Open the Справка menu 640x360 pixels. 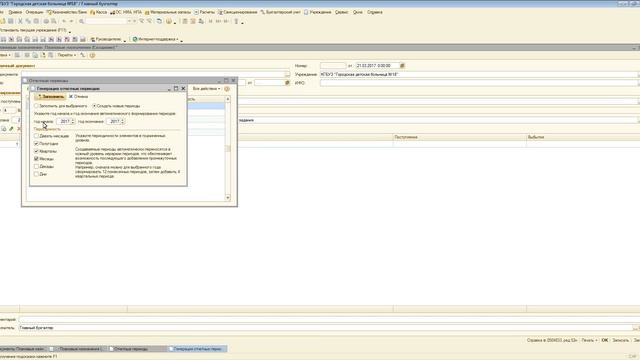[x=375, y=12]
